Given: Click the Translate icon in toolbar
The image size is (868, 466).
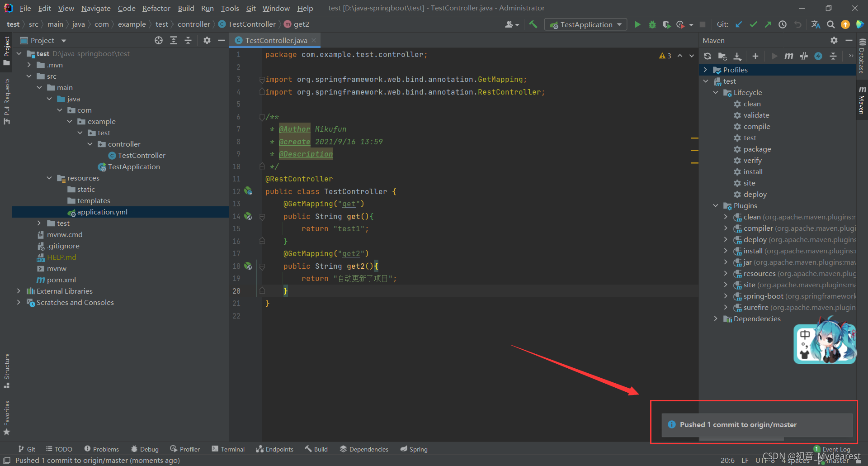Looking at the screenshot, I should click(816, 24).
